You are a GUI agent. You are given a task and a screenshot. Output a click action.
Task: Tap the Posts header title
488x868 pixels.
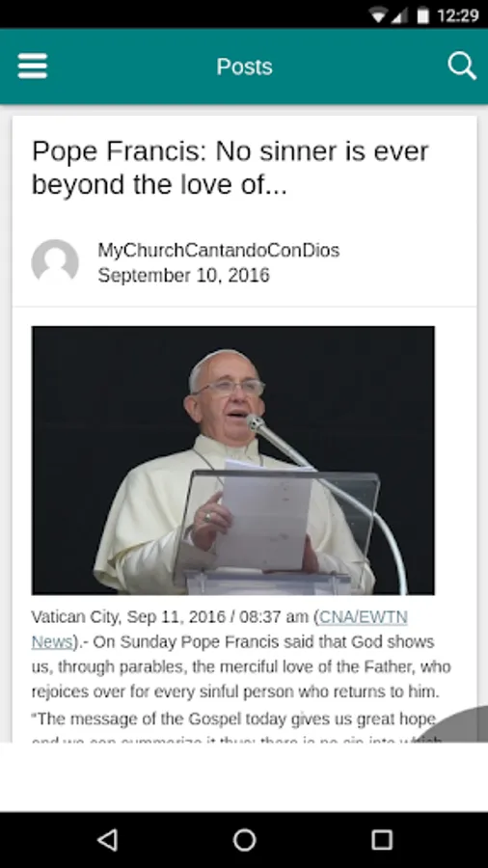[244, 67]
